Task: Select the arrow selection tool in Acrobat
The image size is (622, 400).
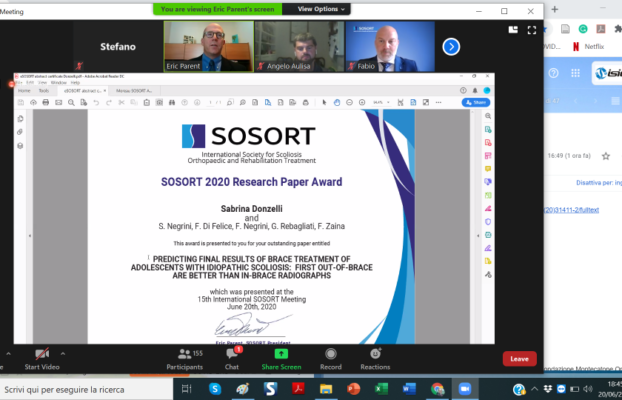Action: click(324, 102)
